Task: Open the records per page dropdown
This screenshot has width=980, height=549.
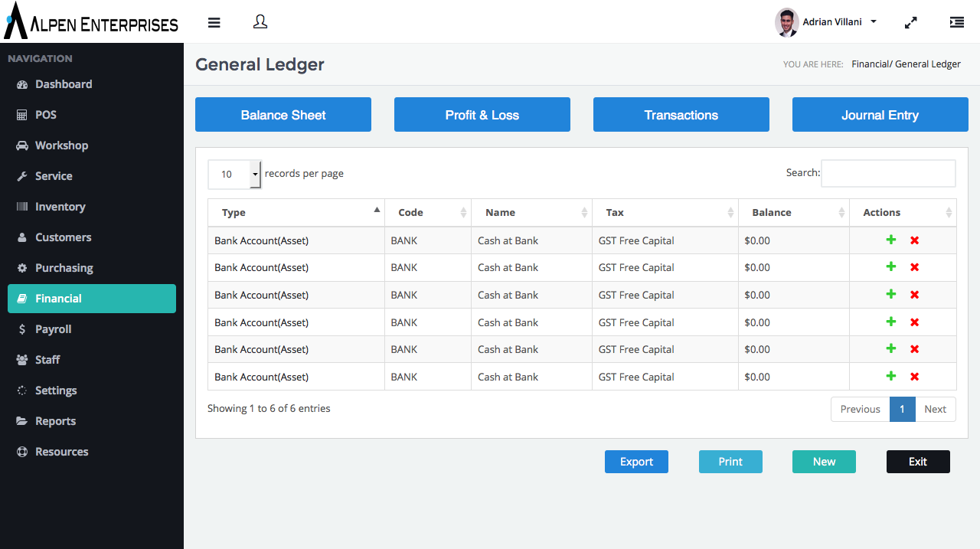Action: click(x=234, y=174)
